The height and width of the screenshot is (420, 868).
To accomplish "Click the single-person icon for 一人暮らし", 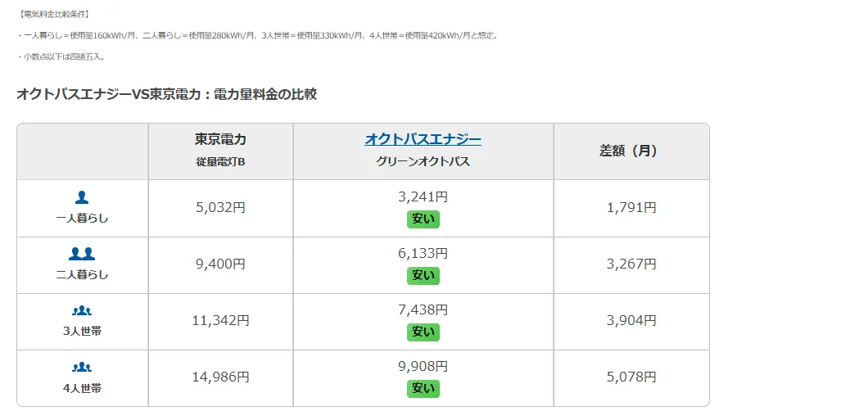I will [82, 197].
